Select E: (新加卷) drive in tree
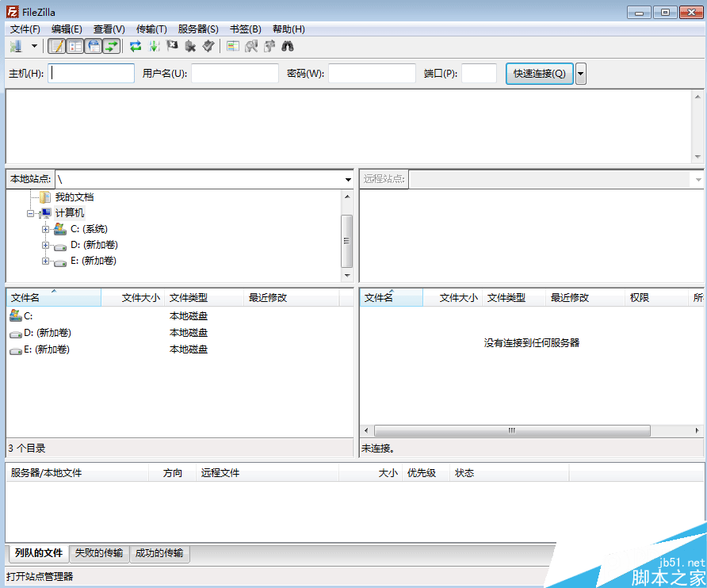 click(x=94, y=261)
